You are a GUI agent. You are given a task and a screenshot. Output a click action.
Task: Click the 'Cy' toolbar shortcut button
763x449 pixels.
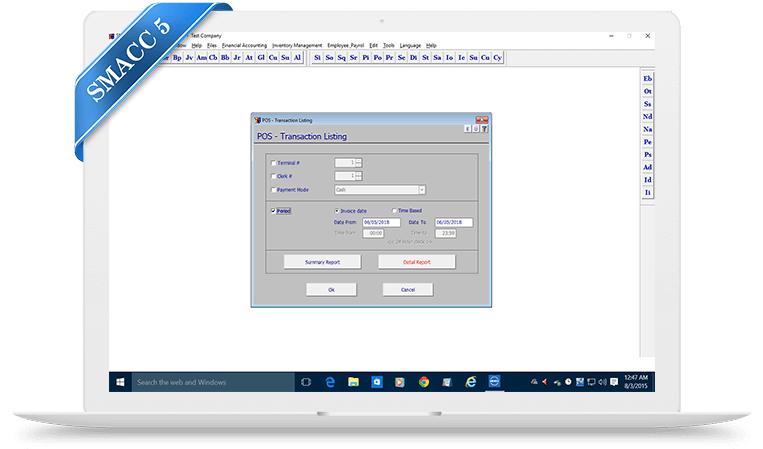coord(498,58)
